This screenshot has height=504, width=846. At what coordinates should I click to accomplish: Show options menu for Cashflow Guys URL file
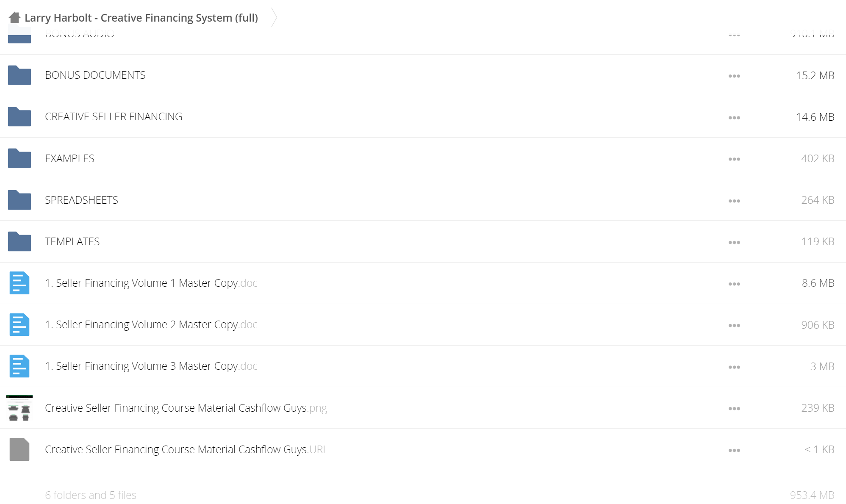[734, 450]
